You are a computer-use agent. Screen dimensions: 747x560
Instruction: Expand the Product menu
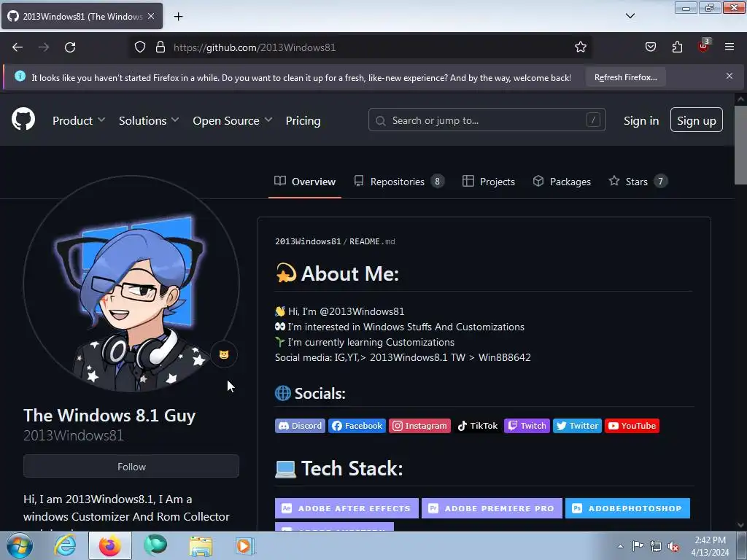click(79, 121)
